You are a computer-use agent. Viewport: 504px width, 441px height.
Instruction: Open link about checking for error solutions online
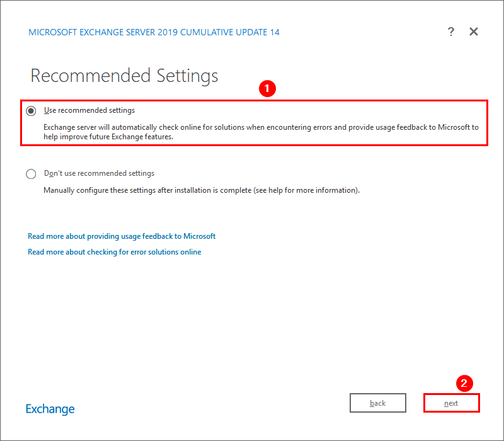[115, 252]
